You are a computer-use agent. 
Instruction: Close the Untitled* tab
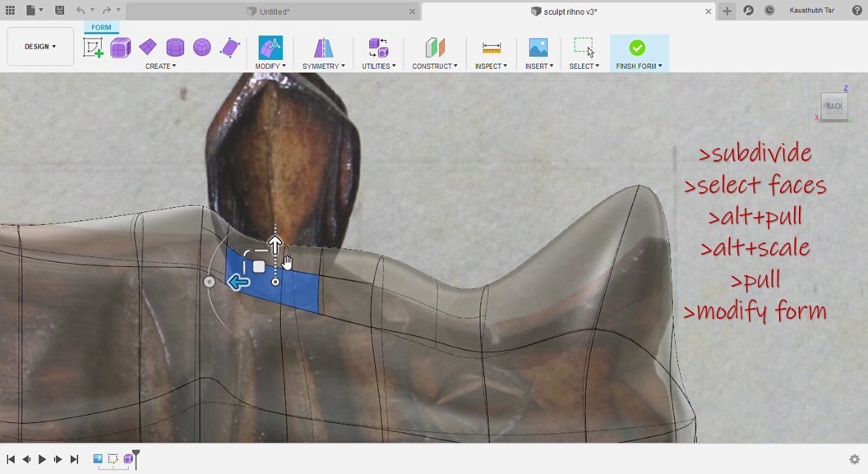click(x=412, y=12)
